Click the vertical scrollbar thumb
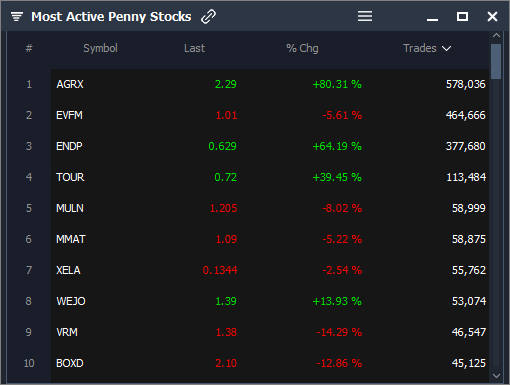 496,61
